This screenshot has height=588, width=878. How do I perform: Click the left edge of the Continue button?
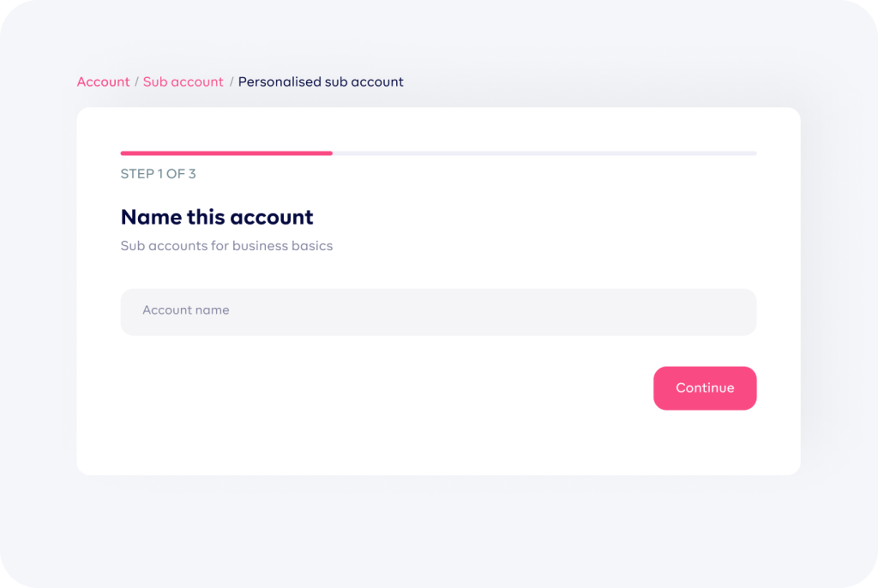[658, 388]
